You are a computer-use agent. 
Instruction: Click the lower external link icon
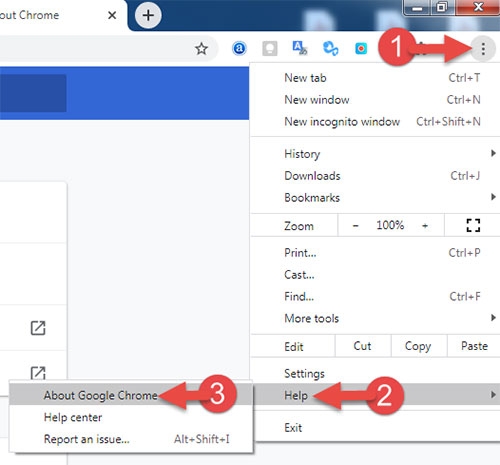click(x=38, y=373)
